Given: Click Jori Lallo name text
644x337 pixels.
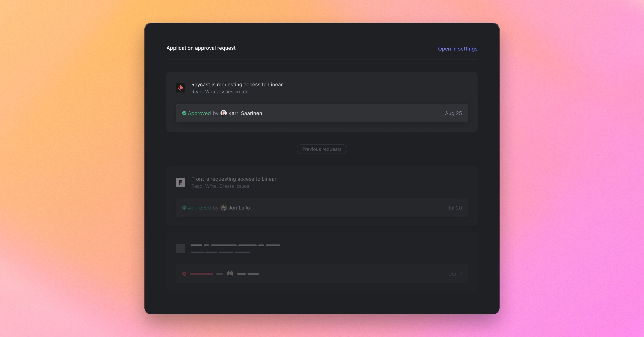Looking at the screenshot, I should pos(239,208).
